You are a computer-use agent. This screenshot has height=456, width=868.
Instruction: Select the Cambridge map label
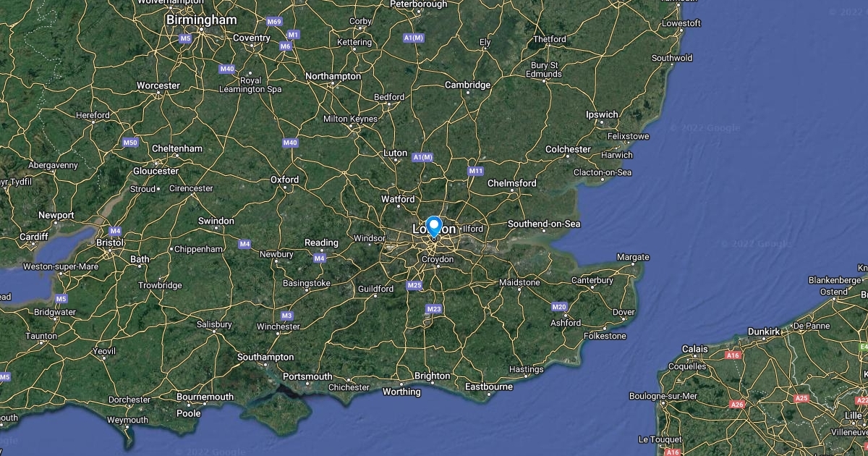click(x=467, y=85)
